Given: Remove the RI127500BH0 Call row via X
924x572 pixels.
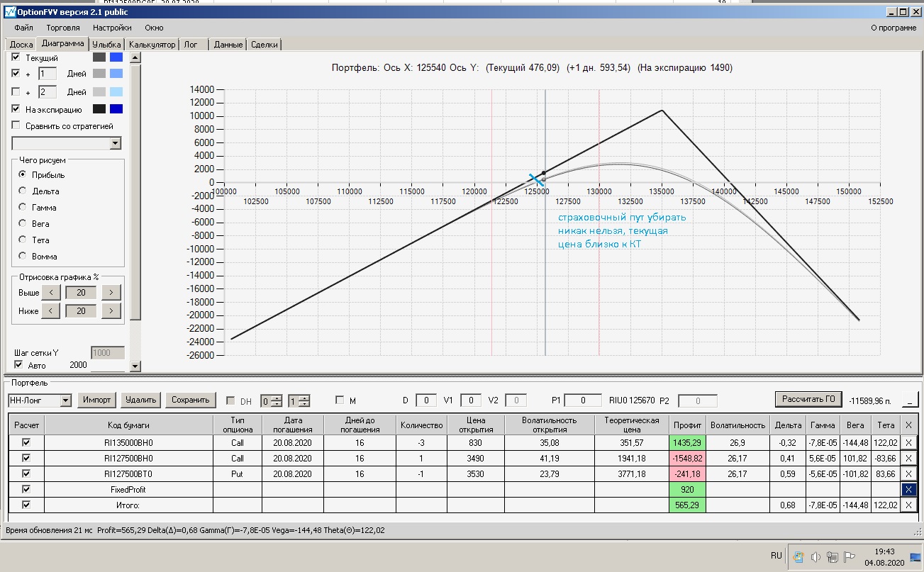Looking at the screenshot, I should click(x=908, y=458).
